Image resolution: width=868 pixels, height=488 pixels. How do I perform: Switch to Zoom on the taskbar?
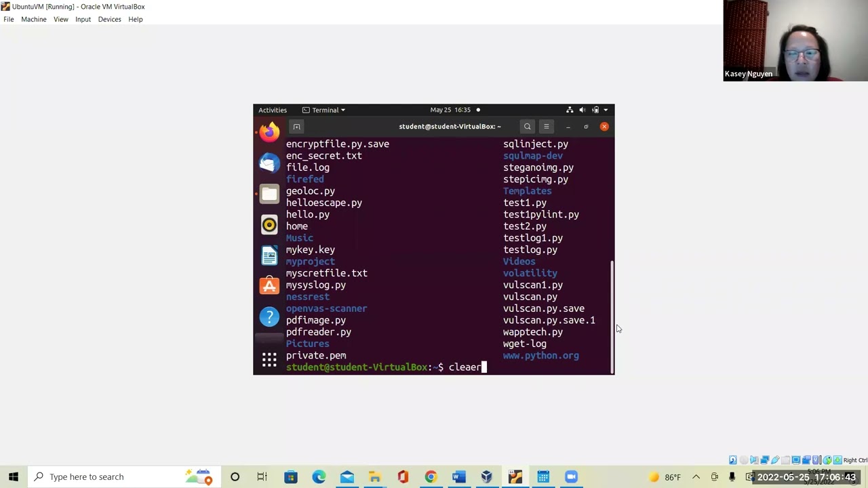tap(571, 476)
